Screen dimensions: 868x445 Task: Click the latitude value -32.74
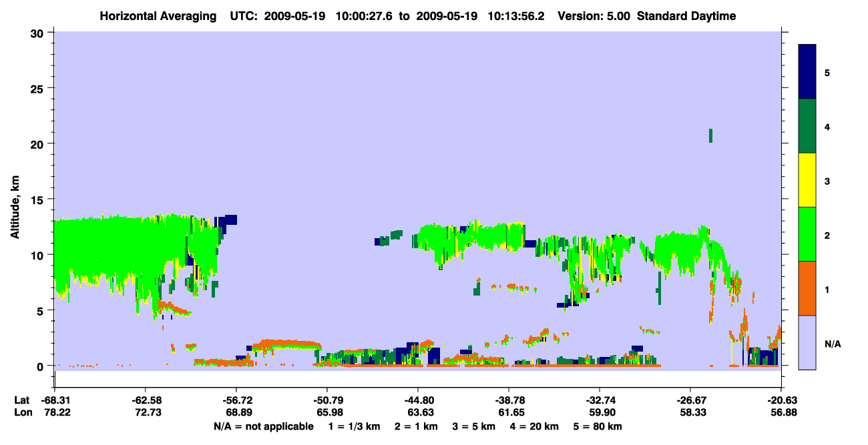[600, 400]
